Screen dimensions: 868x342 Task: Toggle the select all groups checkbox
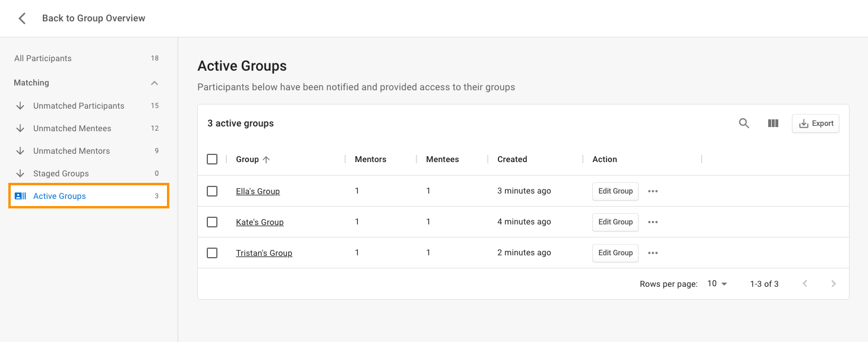(x=212, y=159)
